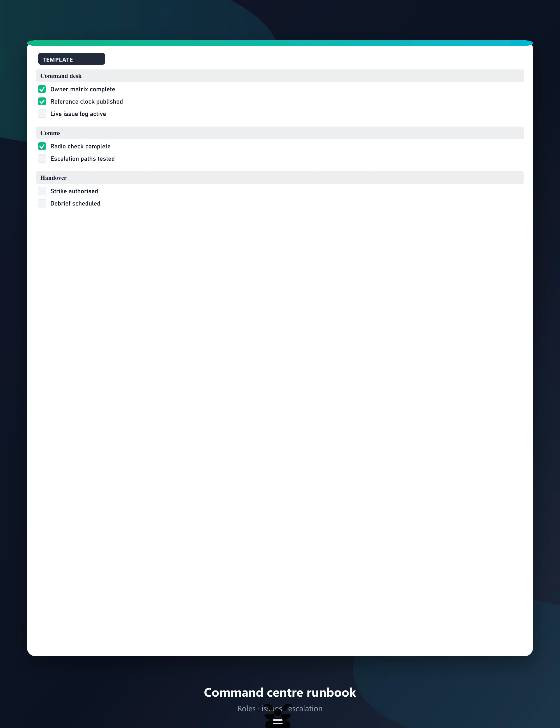Click the 'Strike authorised' label text
The image size is (560, 728).
(x=74, y=191)
